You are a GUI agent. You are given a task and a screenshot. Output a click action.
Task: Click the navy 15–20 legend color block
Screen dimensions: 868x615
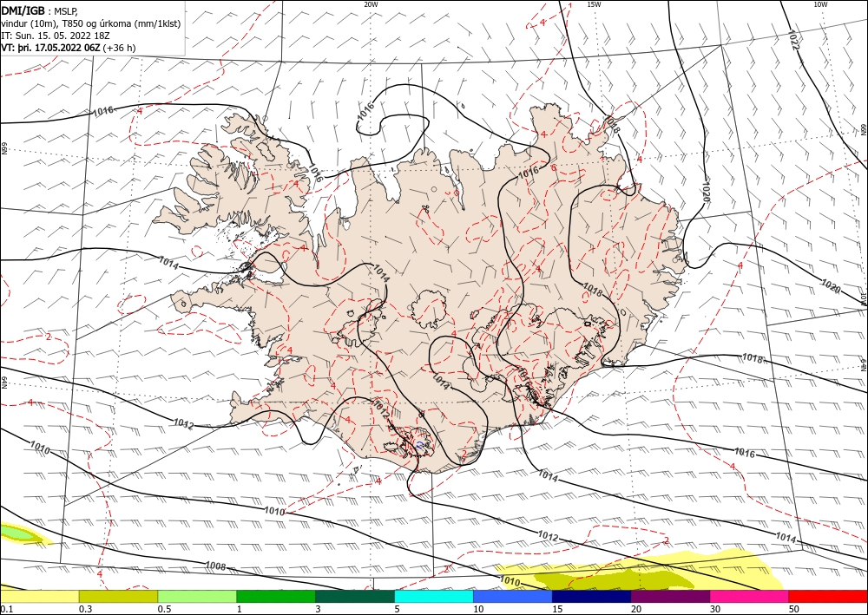[x=592, y=596]
